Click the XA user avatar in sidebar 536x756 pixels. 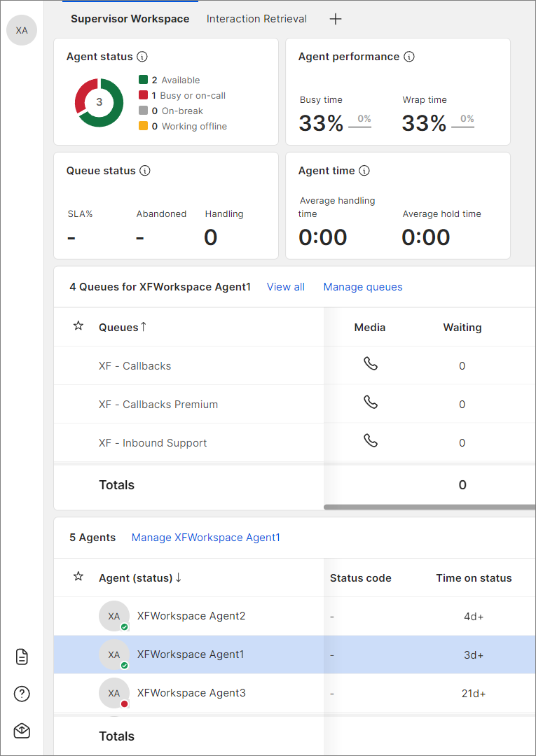coord(22,31)
